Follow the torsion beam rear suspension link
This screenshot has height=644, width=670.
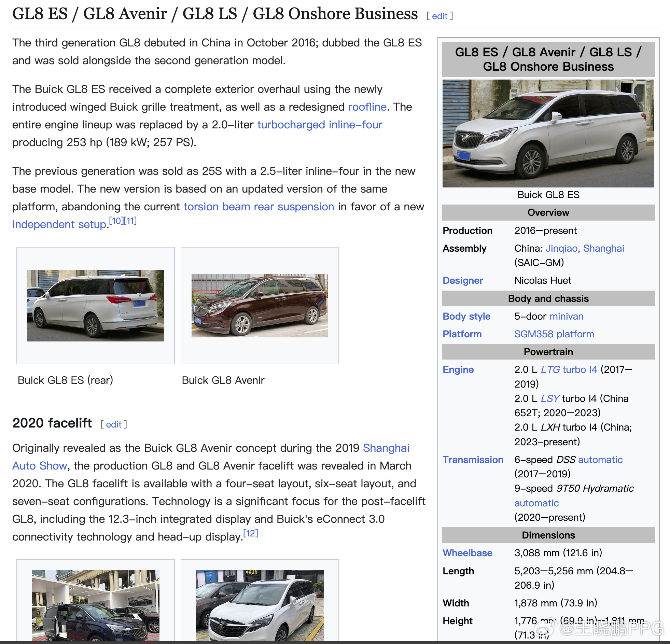(259, 207)
